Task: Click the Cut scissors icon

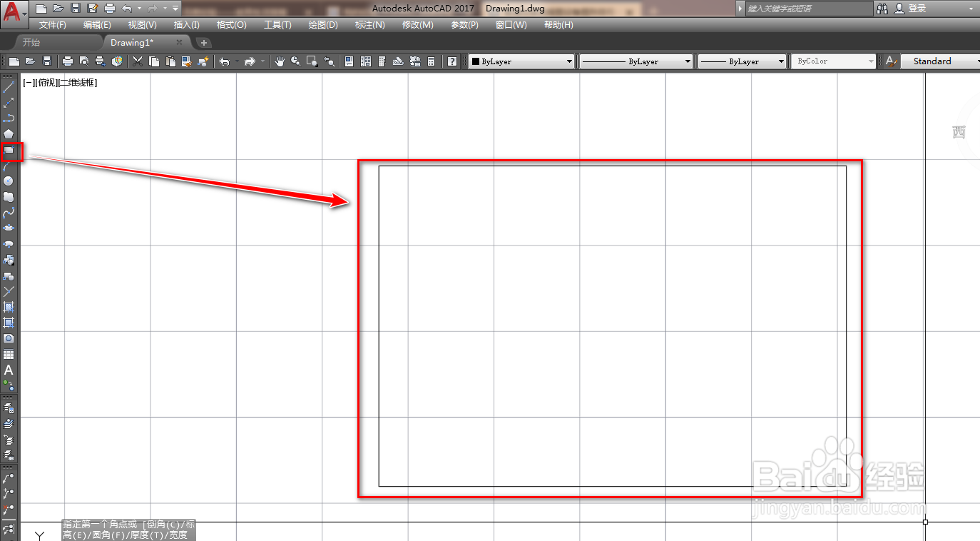Action: pos(138,61)
